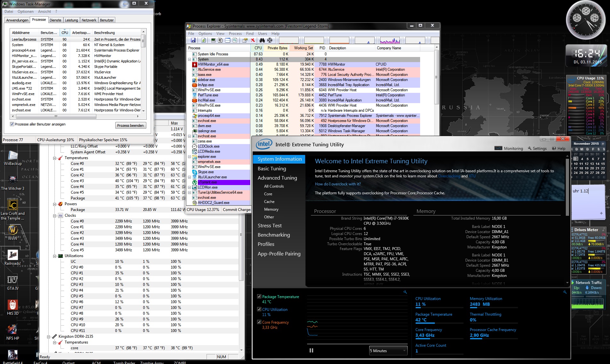
Task: Open Monitoring in Intel Extreme Tuning Utility
Action: click(x=509, y=149)
